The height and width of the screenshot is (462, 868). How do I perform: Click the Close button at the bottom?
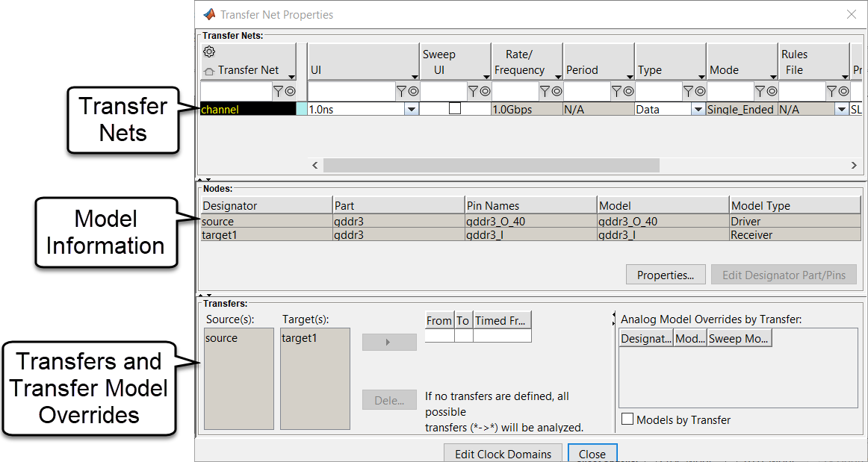(x=592, y=454)
